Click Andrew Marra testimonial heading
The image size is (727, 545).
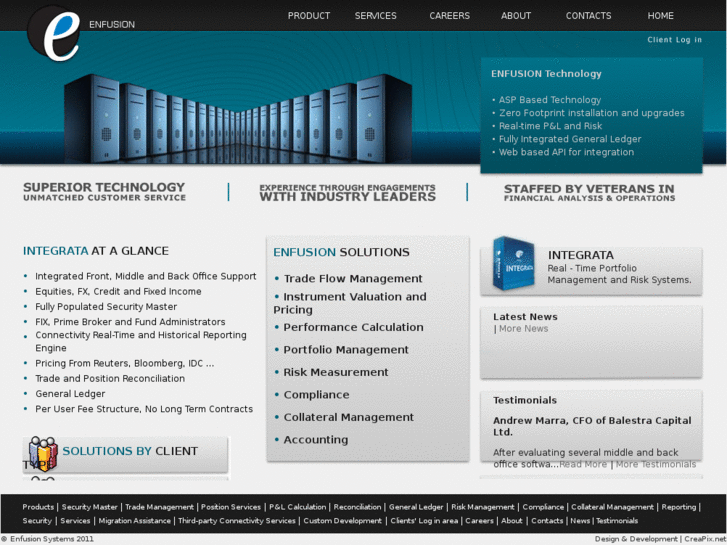click(x=592, y=426)
